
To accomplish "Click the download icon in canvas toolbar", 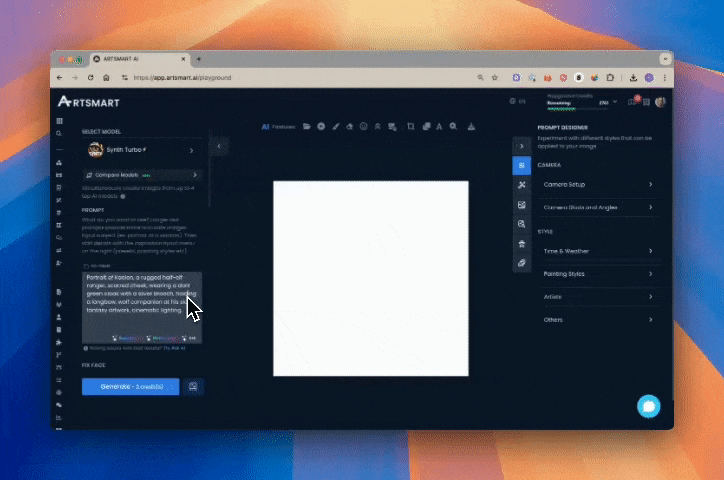I will [468, 127].
